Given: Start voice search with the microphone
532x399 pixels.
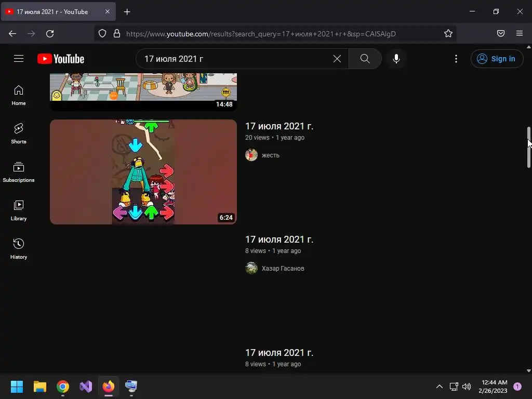Looking at the screenshot, I should pos(396,59).
